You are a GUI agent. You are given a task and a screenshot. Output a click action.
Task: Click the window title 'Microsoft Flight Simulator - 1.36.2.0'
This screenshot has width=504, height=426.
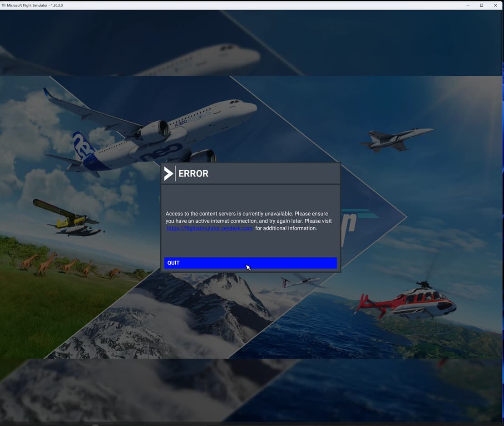point(35,5)
